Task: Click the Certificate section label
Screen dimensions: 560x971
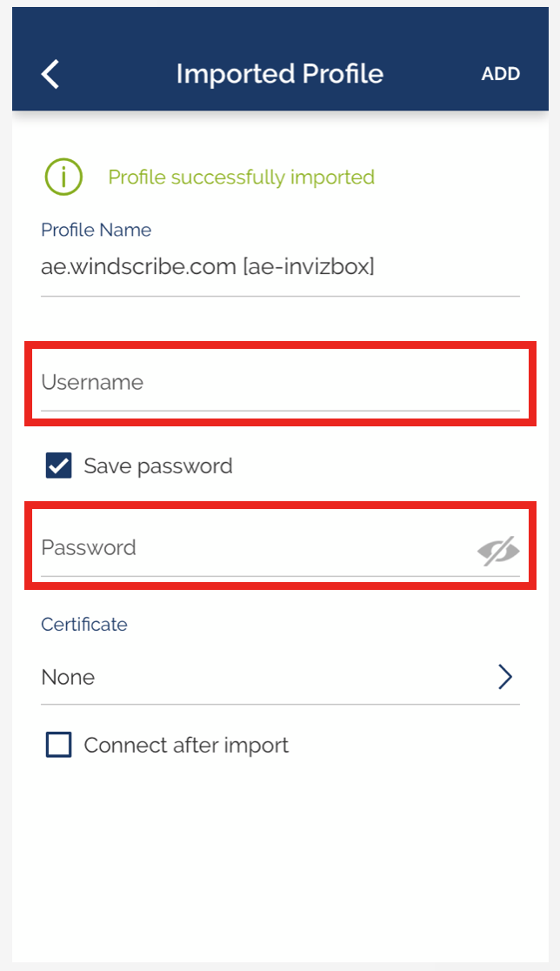Action: pyautogui.click(x=84, y=625)
